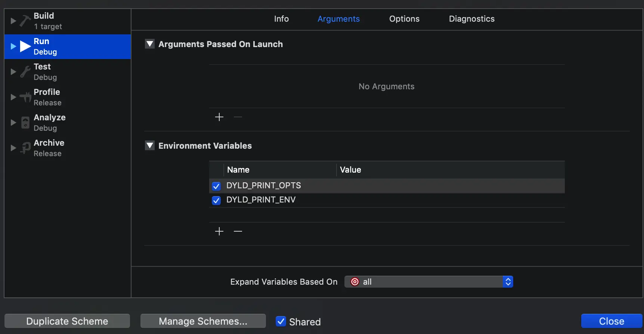
Task: Click the Archive action icon
Action: (25, 148)
